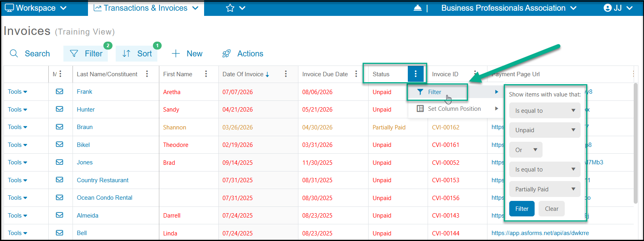This screenshot has width=644, height=241.
Task: Click the vertical table scrollbar
Action: click(x=636, y=143)
